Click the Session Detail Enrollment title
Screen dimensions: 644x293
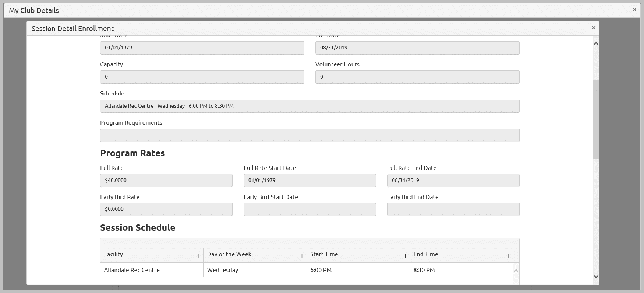72,28
